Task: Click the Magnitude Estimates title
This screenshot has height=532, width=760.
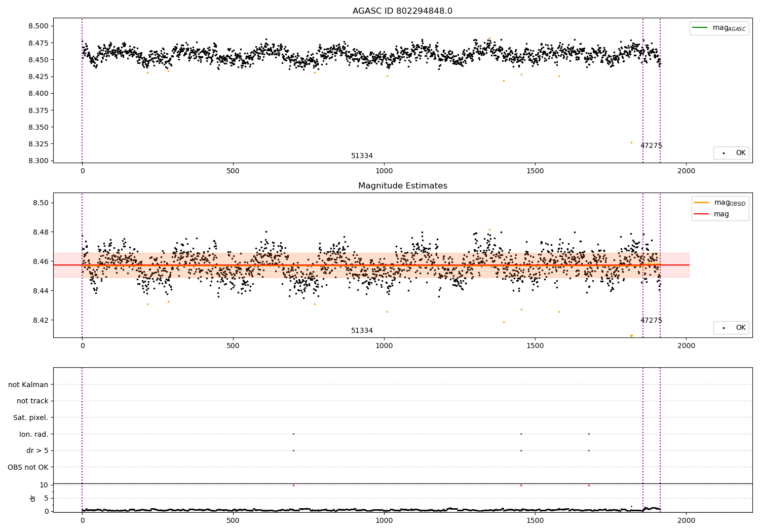Action: point(402,186)
